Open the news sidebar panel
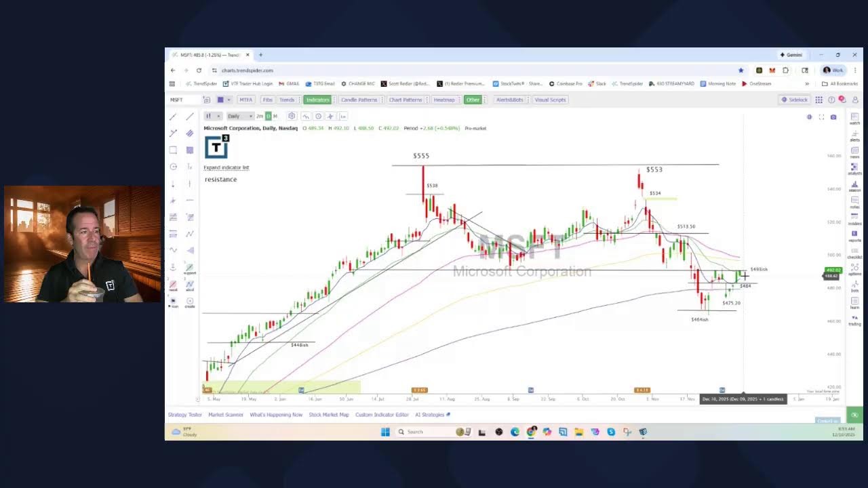 tap(854, 152)
